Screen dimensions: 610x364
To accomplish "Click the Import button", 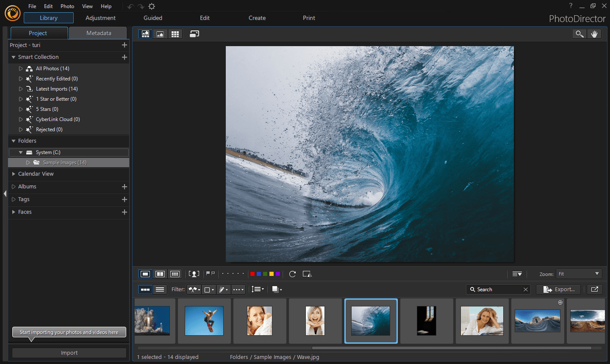I will (x=69, y=353).
